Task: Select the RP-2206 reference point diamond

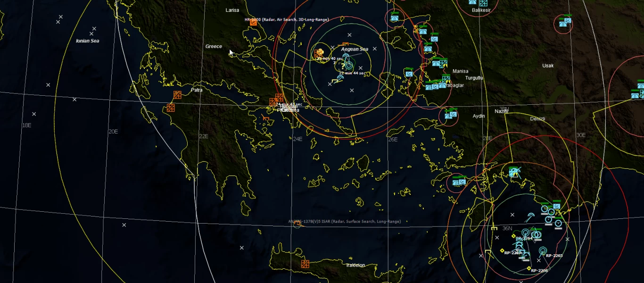Action: click(529, 268)
